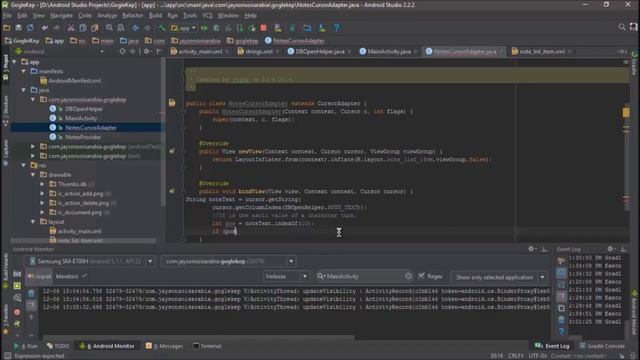The width and height of the screenshot is (640, 360).
Task: Click the Navigate Forward arrow icon
Action: tap(147, 28)
